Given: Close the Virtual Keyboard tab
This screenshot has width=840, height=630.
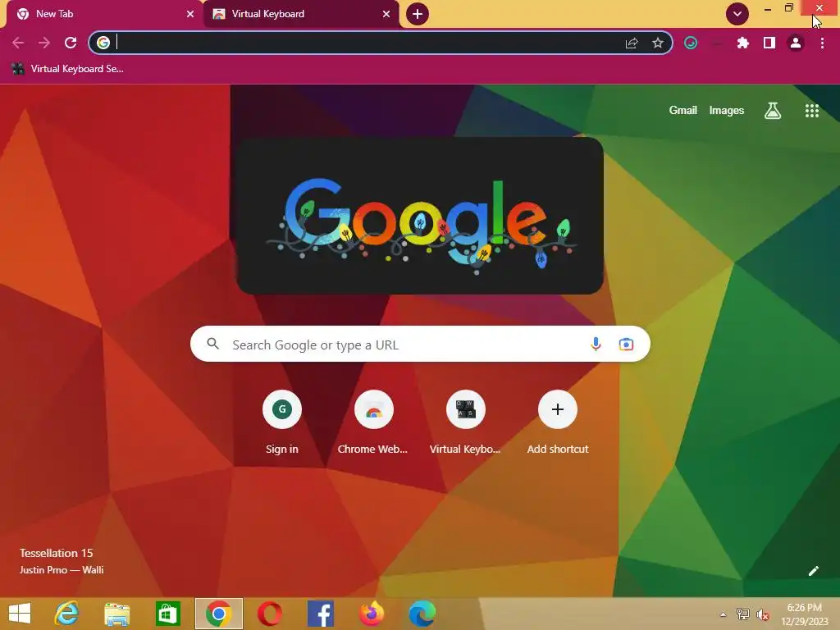Looking at the screenshot, I should click(x=386, y=14).
